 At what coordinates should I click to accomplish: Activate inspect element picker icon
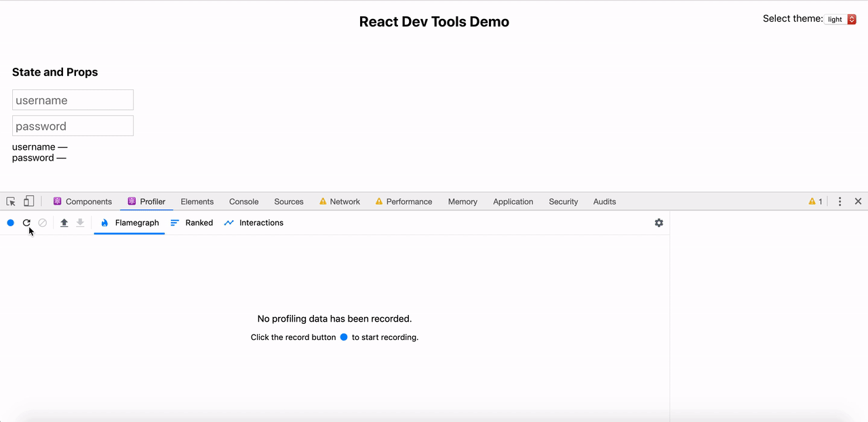pyautogui.click(x=11, y=201)
